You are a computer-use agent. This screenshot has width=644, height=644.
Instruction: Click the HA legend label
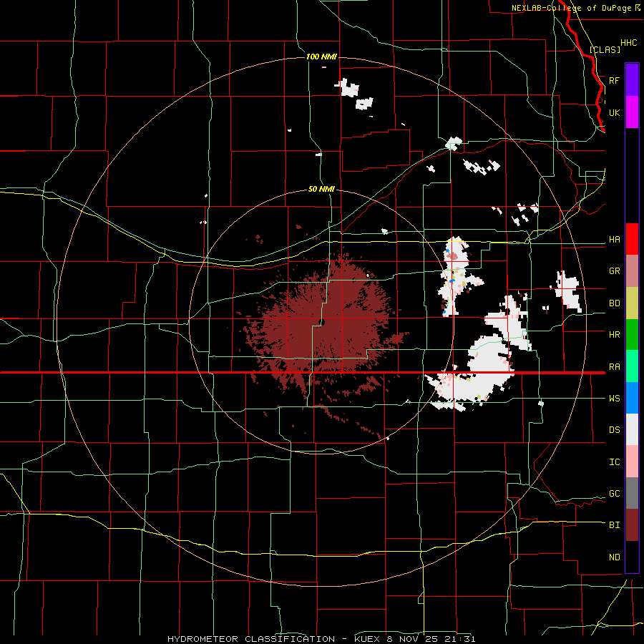coord(614,239)
